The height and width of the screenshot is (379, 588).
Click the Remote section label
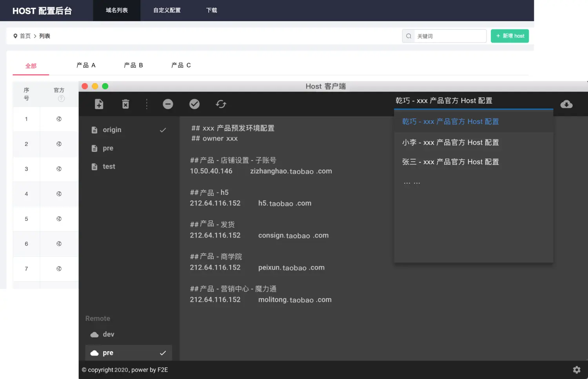(x=98, y=319)
